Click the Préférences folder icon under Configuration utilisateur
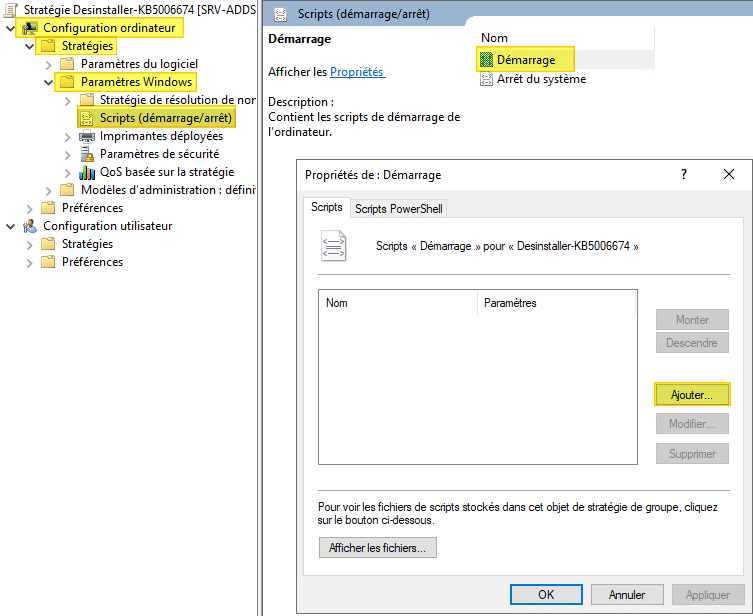The height and width of the screenshot is (616, 753). pyautogui.click(x=48, y=262)
